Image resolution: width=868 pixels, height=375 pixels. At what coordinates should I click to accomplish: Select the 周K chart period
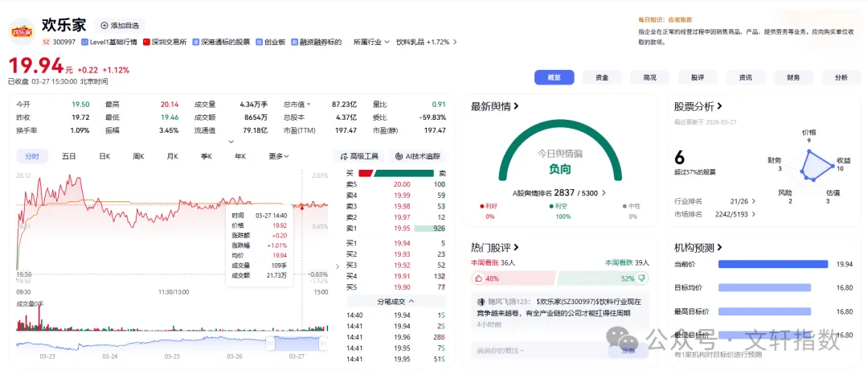(138, 156)
